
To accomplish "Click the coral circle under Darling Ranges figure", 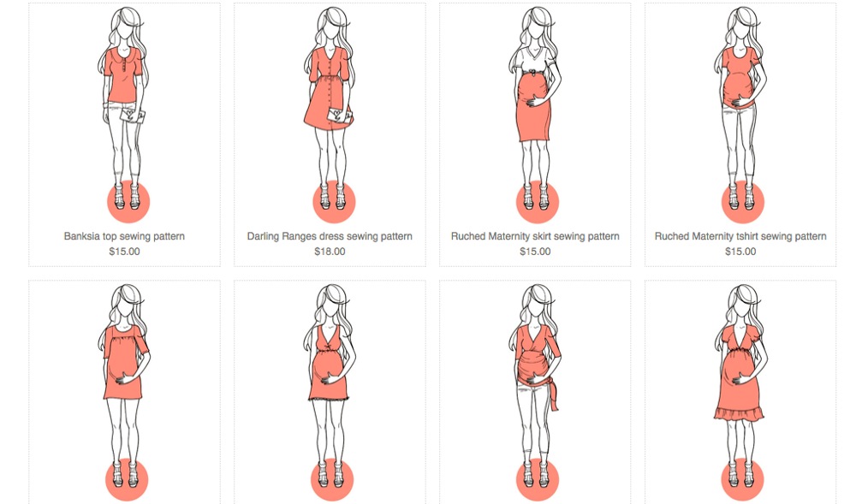I will [x=334, y=202].
